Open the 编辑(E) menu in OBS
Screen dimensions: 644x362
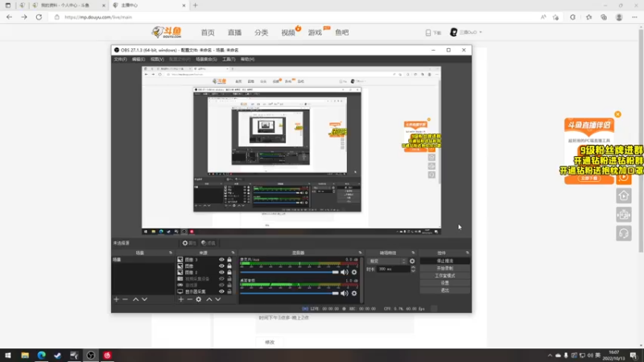[138, 59]
